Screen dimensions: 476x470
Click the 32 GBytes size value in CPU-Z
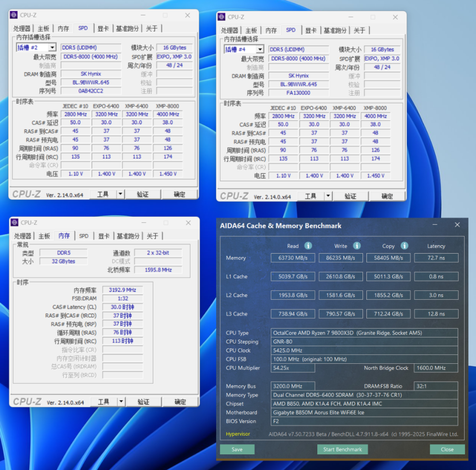tap(63, 261)
